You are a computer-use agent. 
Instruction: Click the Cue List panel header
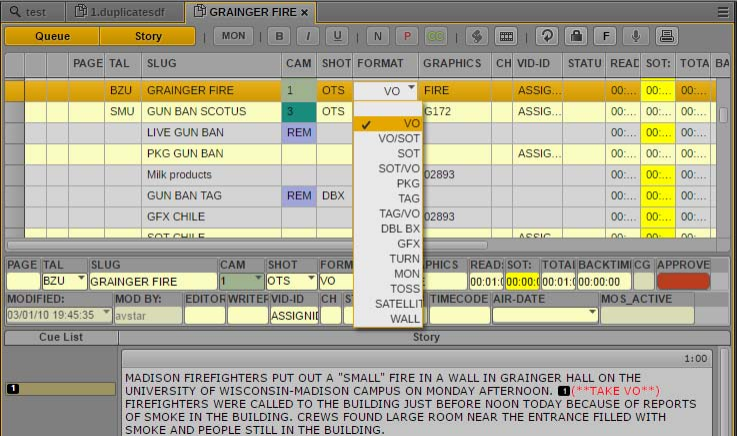[61, 337]
